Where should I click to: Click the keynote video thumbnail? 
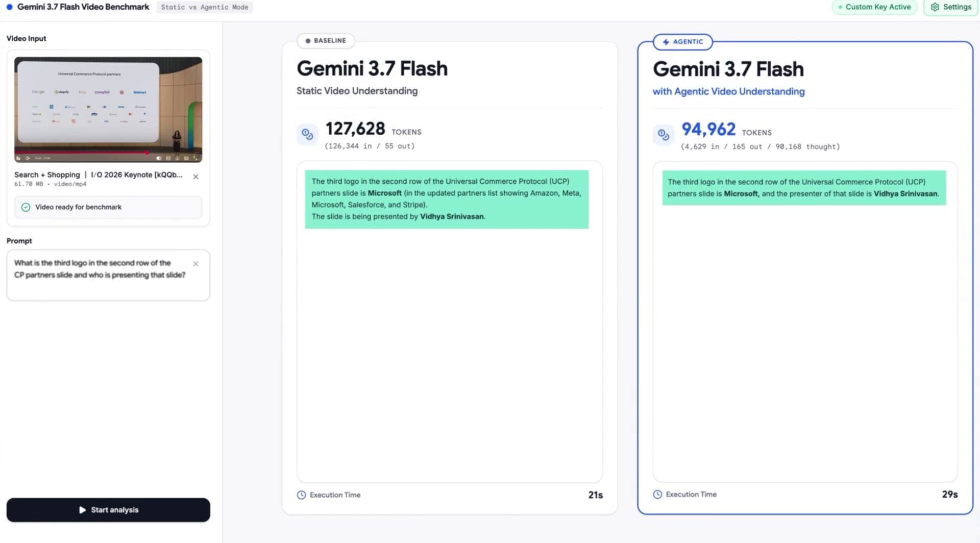108,110
